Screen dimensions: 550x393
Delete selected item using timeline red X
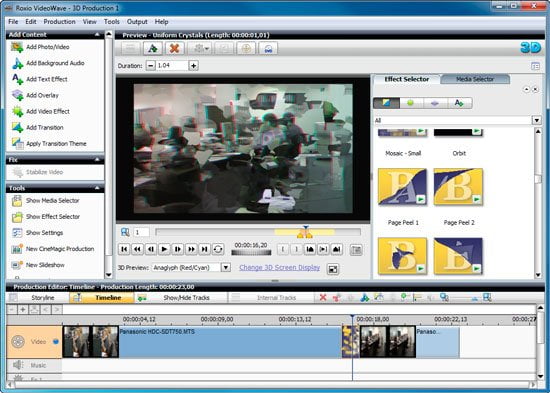[323, 298]
